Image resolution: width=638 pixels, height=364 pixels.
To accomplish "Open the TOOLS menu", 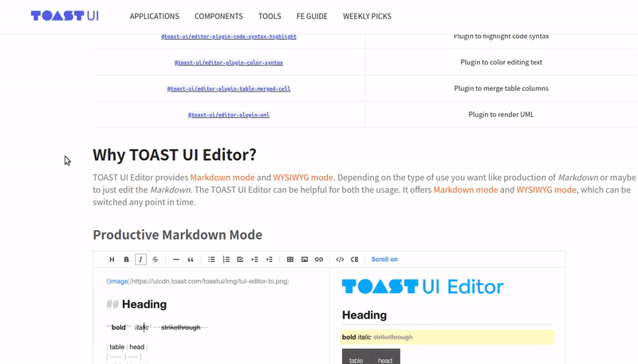I will point(270,16).
